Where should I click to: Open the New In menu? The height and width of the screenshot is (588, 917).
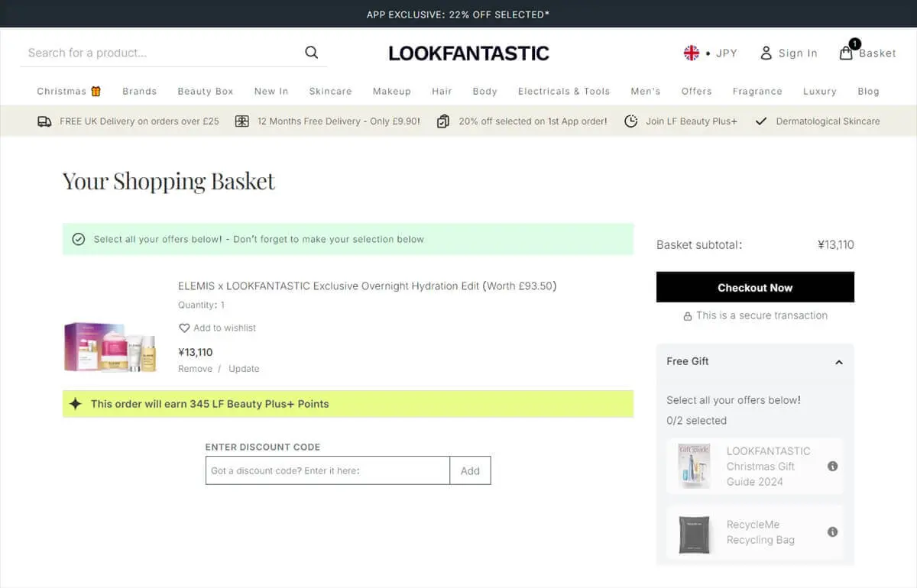pos(271,91)
